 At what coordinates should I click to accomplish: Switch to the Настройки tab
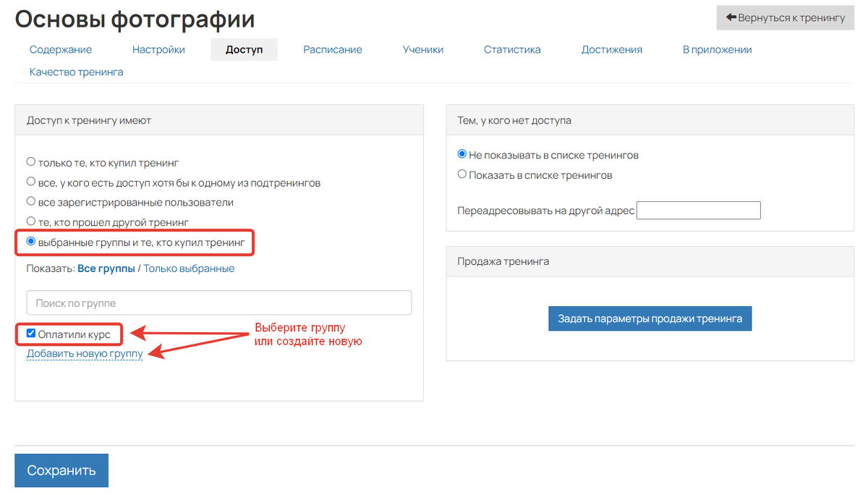(158, 50)
